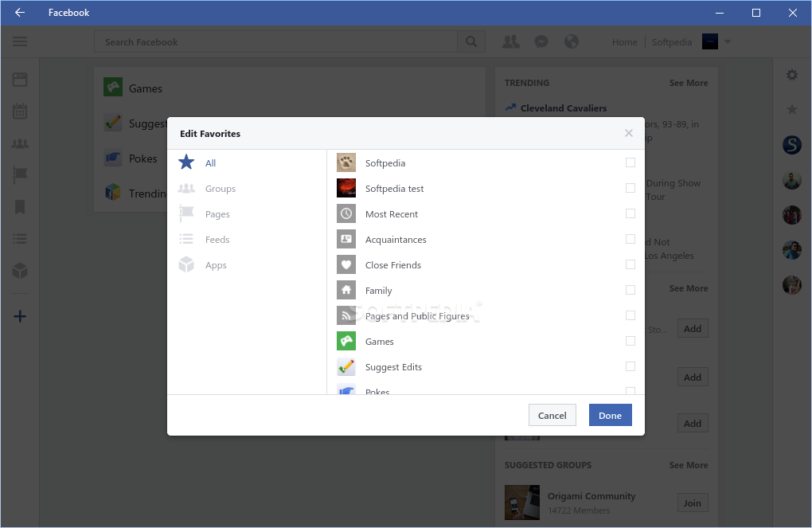The height and width of the screenshot is (528, 812).
Task: Maximize the Facebook window
Action: (756, 13)
